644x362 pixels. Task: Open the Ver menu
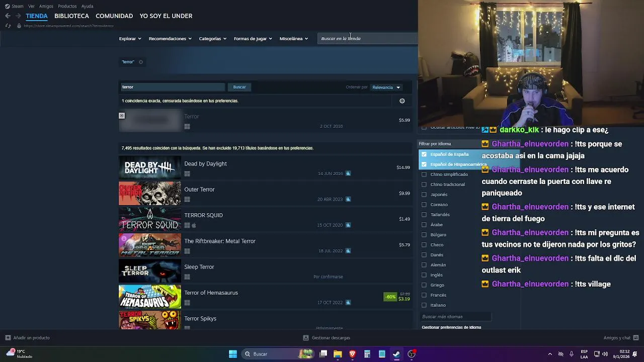click(31, 6)
